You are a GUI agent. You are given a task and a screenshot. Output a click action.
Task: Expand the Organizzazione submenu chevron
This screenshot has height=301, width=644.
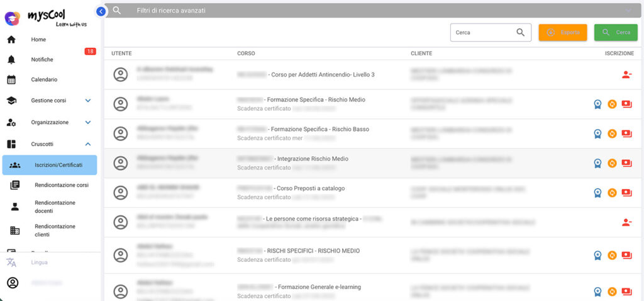[x=88, y=123]
